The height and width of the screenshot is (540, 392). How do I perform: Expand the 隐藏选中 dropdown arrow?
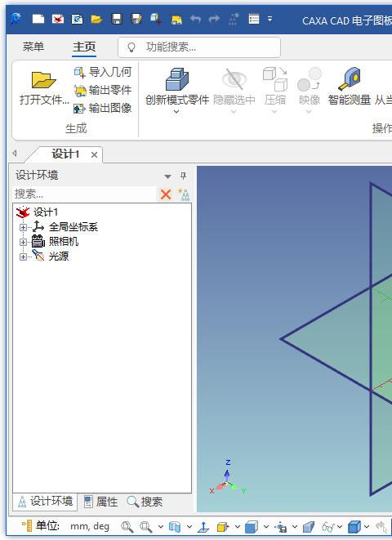point(234,111)
